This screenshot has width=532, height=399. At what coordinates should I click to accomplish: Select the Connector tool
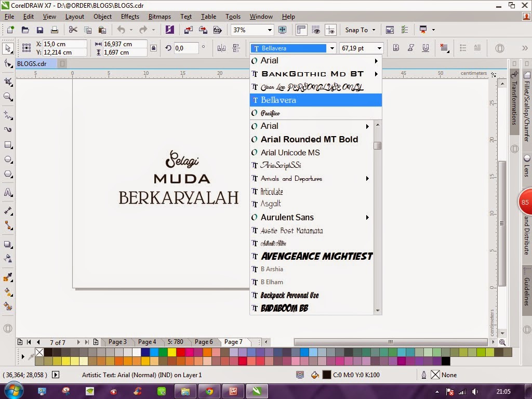(8, 225)
